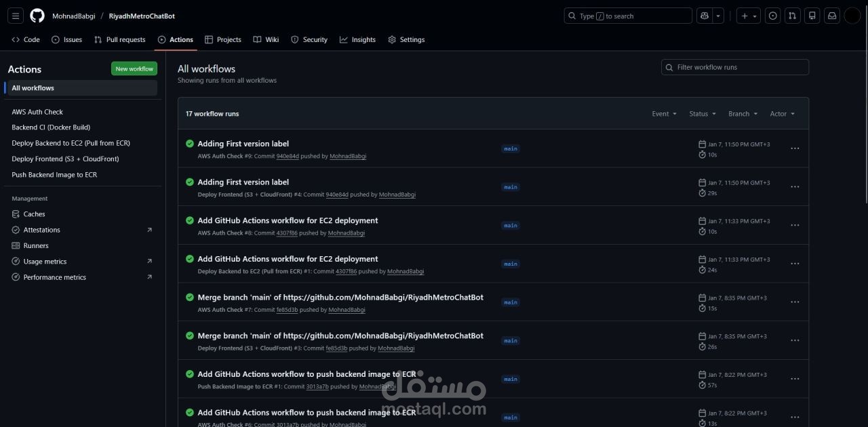Open AWS Auth Check #8 run title
This screenshot has height=427, width=868.
288,221
